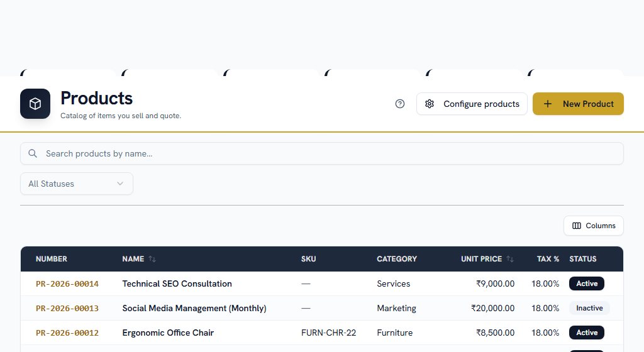Click the All Statuses chevron arrow
Image resolution: width=644 pixels, height=352 pixels.
(x=120, y=184)
